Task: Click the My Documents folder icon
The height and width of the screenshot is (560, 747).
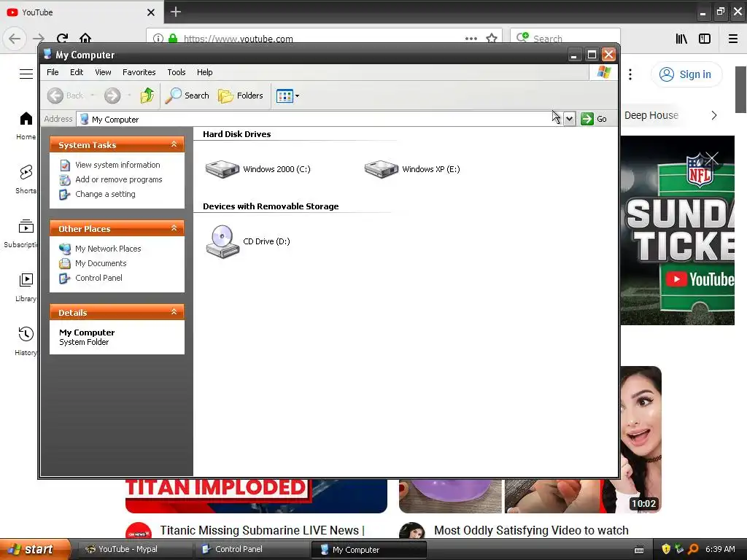Action: (x=65, y=263)
